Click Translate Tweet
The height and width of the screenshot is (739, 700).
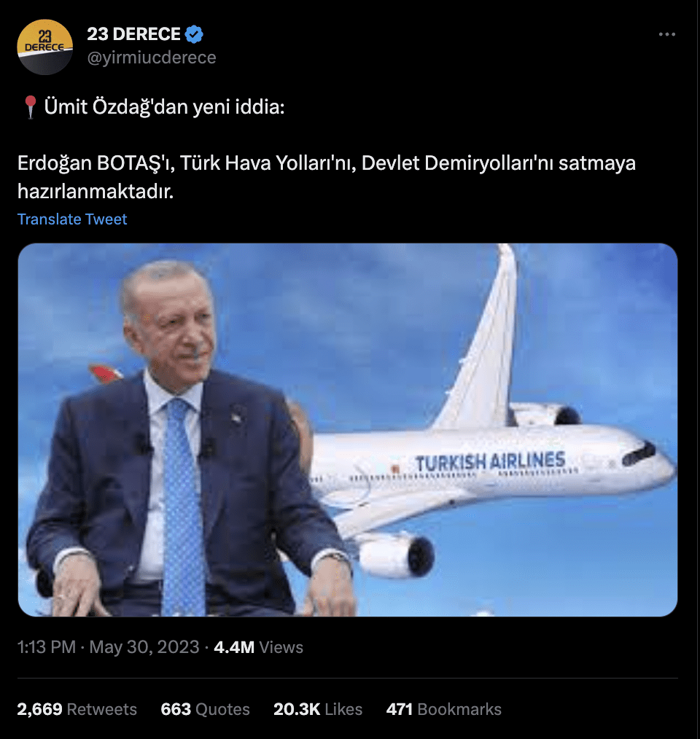click(x=72, y=219)
